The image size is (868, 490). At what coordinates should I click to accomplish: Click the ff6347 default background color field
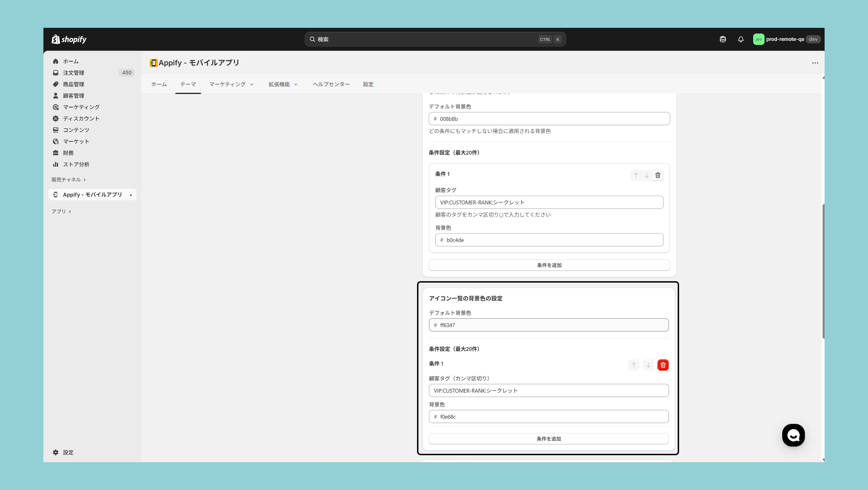[548, 325]
